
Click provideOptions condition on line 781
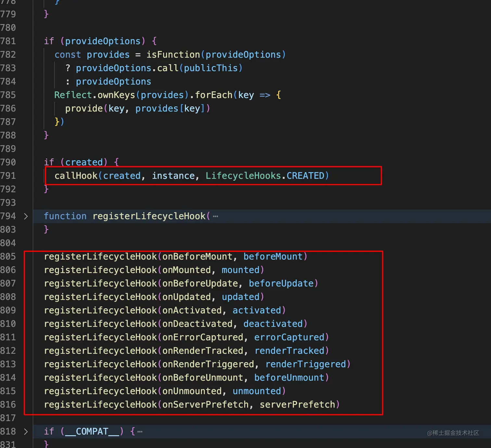[103, 41]
